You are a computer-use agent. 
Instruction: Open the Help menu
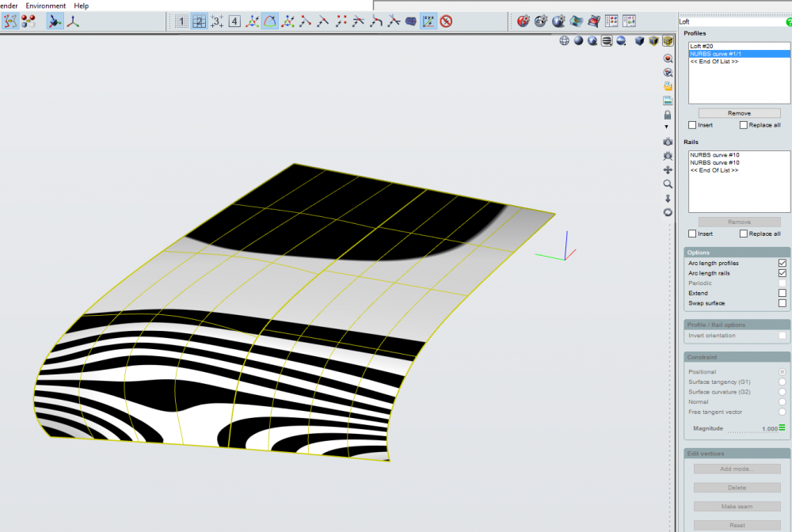click(x=81, y=6)
